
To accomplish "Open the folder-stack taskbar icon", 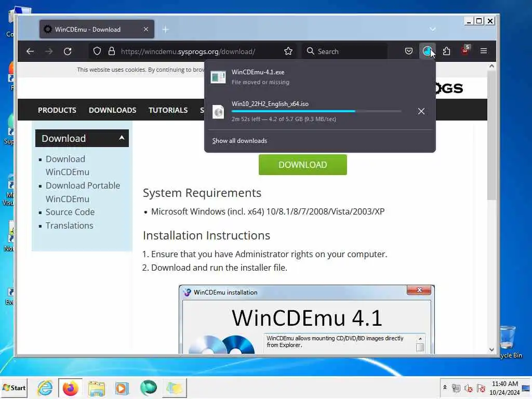I will pos(175,388).
